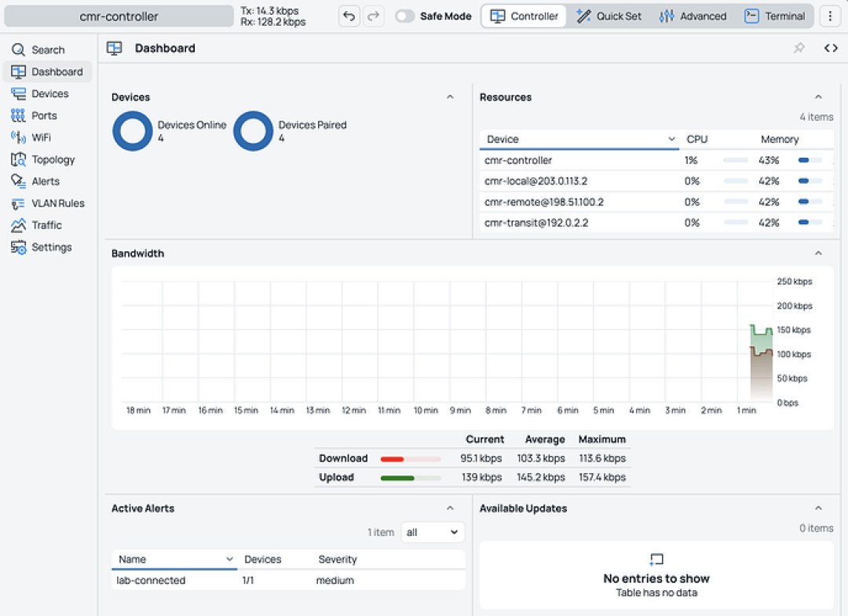This screenshot has width=848, height=616.
Task: Open the Ports section icon
Action: tap(18, 115)
